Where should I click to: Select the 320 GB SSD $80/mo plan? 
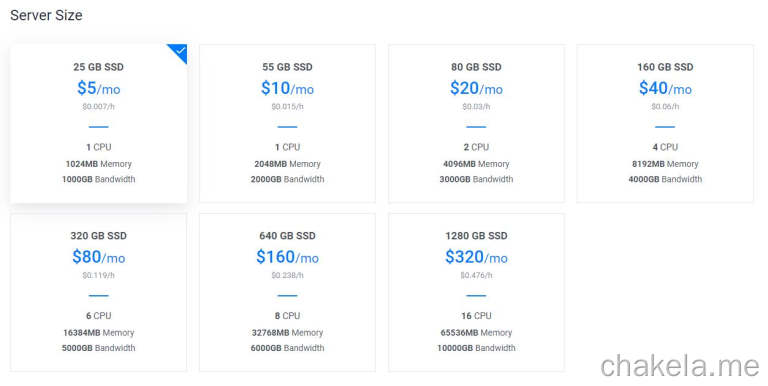pyautogui.click(x=98, y=292)
